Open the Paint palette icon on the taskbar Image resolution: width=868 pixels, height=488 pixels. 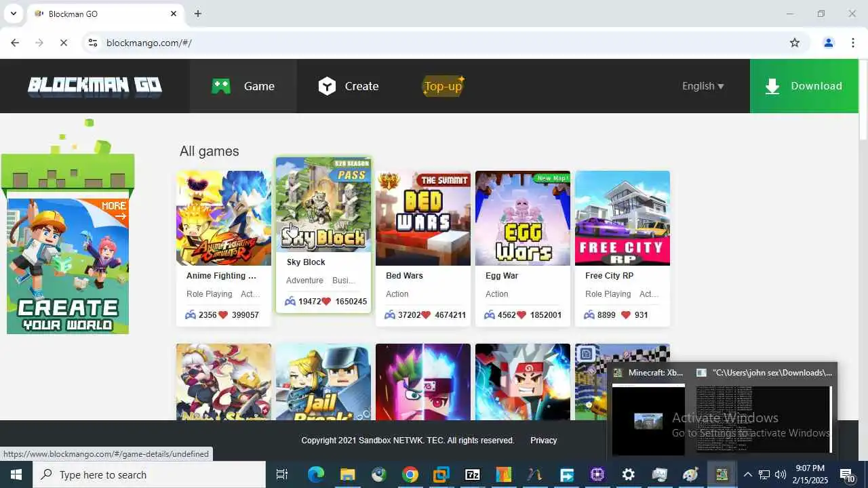691,474
